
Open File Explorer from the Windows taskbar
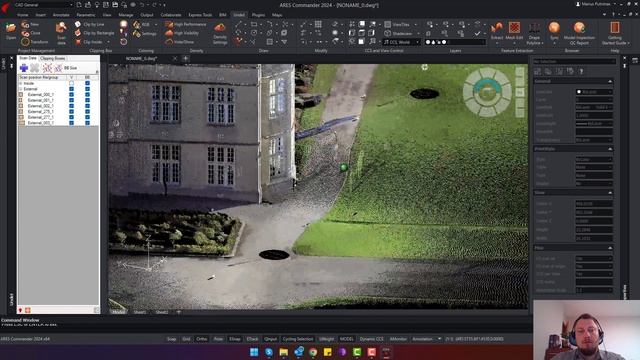pos(284,352)
